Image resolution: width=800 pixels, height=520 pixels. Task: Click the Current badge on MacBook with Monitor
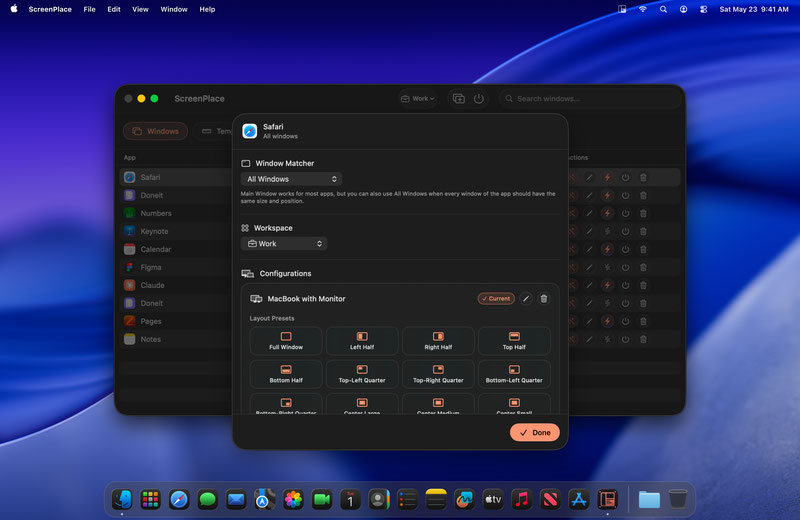click(496, 299)
